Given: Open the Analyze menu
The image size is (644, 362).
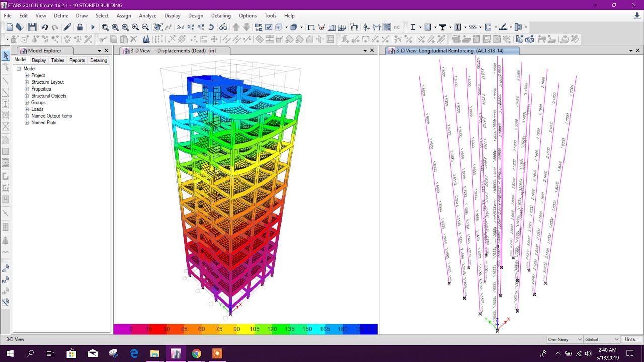Looking at the screenshot, I should pyautogui.click(x=147, y=16).
